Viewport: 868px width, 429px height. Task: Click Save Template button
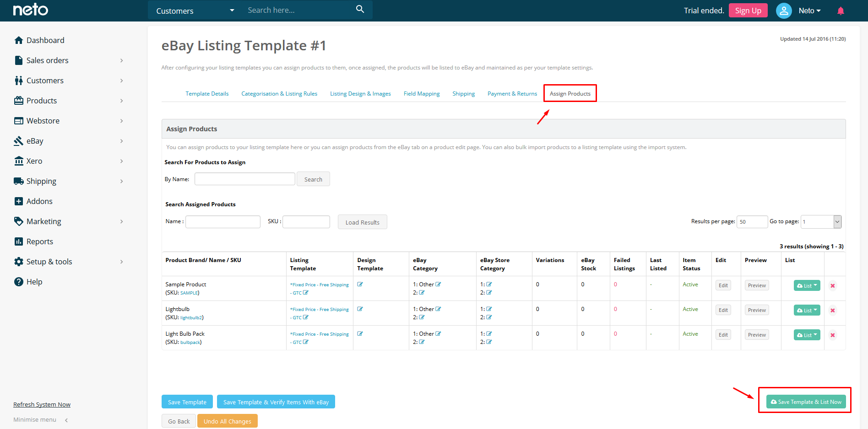click(187, 402)
